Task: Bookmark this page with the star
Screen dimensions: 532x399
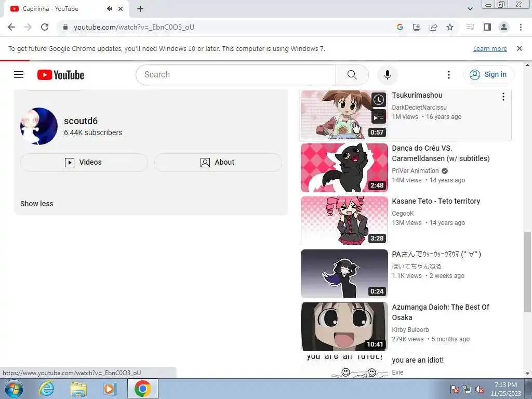Action: tap(450, 27)
